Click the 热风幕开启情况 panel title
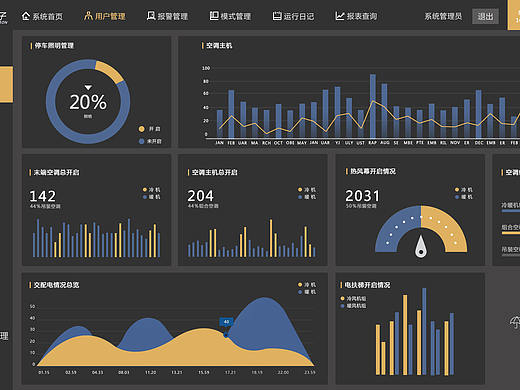The height and width of the screenshot is (390, 520). click(373, 171)
